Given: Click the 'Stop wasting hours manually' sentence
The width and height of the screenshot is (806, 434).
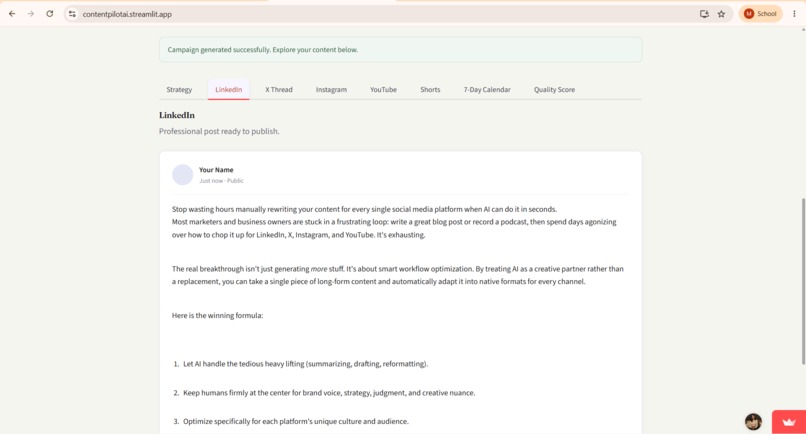Looking at the screenshot, I should tap(364, 209).
